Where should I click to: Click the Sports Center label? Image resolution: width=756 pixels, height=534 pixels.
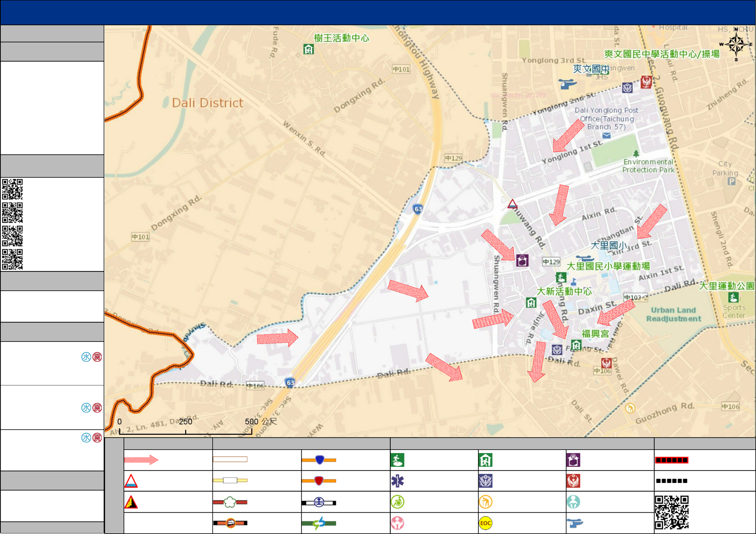coord(734,311)
